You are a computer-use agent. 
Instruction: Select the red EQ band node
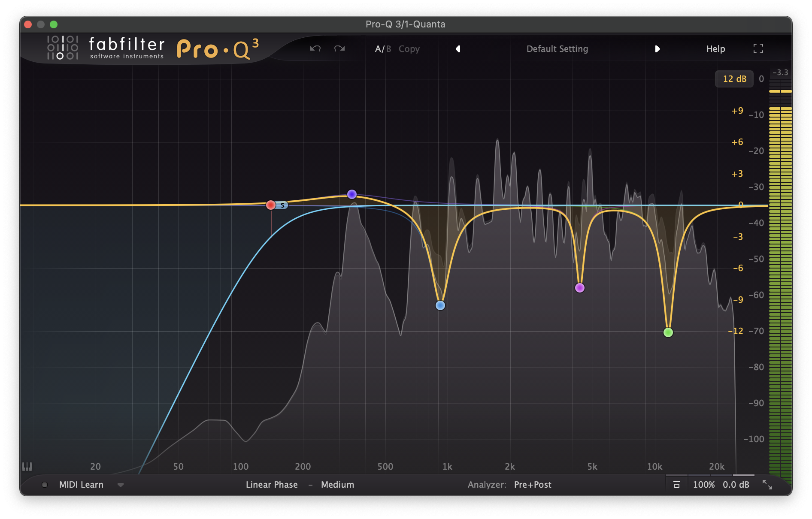(270, 205)
